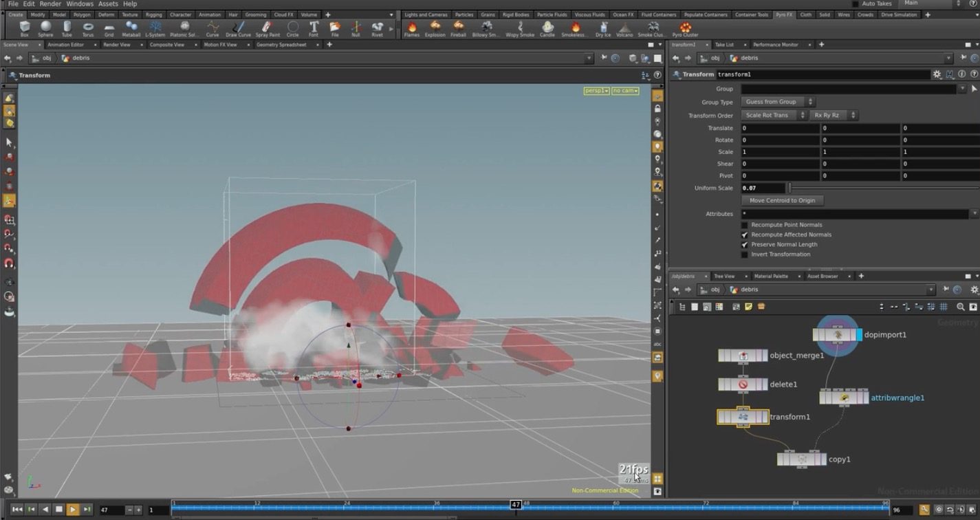This screenshot has height=520, width=980.
Task: Open Rx Ry Rz rotation order dropdown
Action: click(834, 115)
